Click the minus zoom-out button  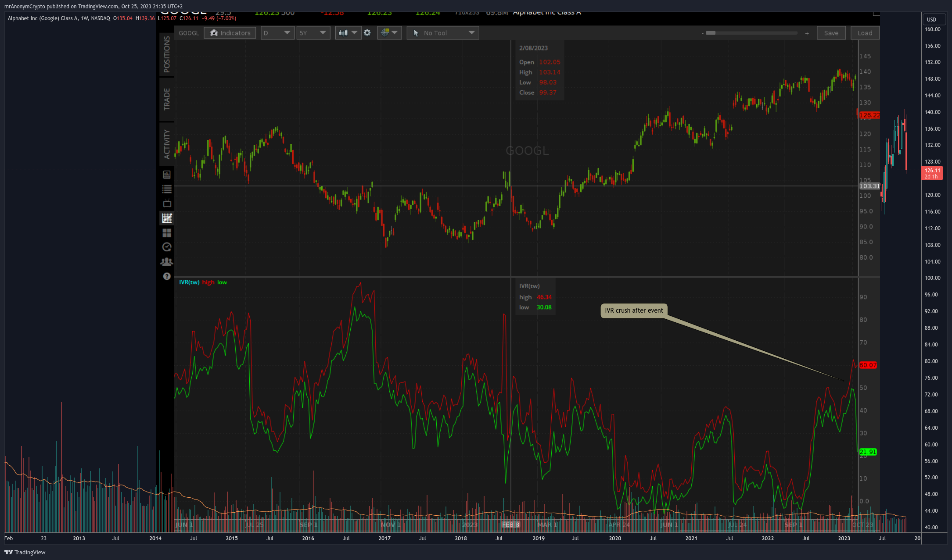702,33
